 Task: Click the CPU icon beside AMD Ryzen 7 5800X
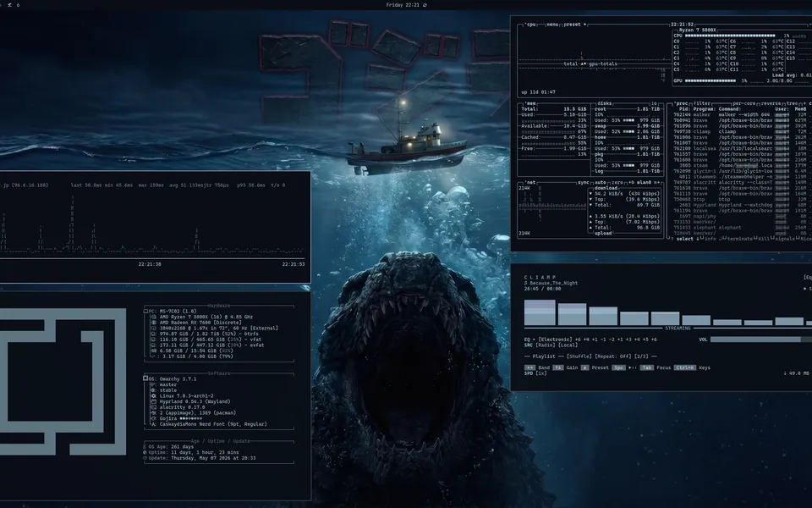point(153,317)
